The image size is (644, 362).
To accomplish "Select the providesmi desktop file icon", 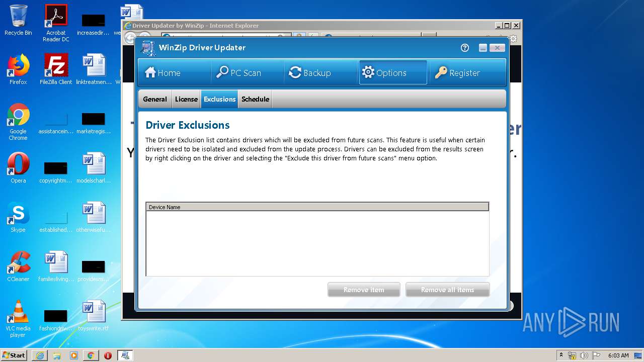I will coord(94,270).
